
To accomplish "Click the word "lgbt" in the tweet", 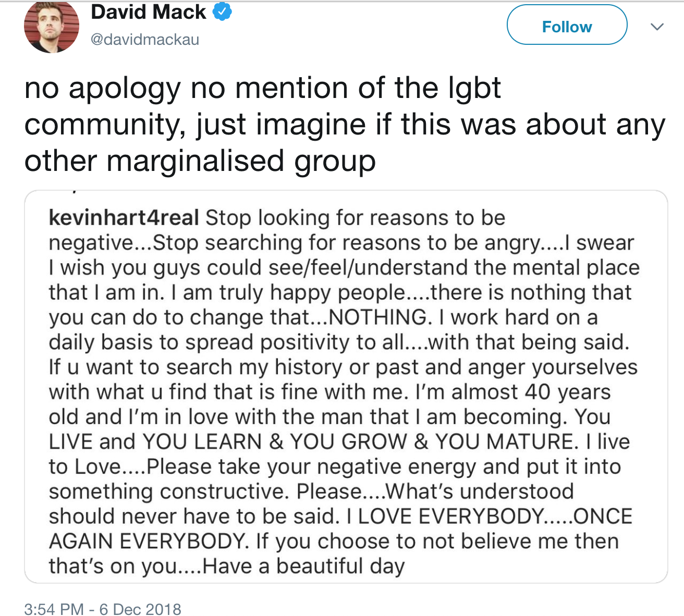I will (474, 89).
